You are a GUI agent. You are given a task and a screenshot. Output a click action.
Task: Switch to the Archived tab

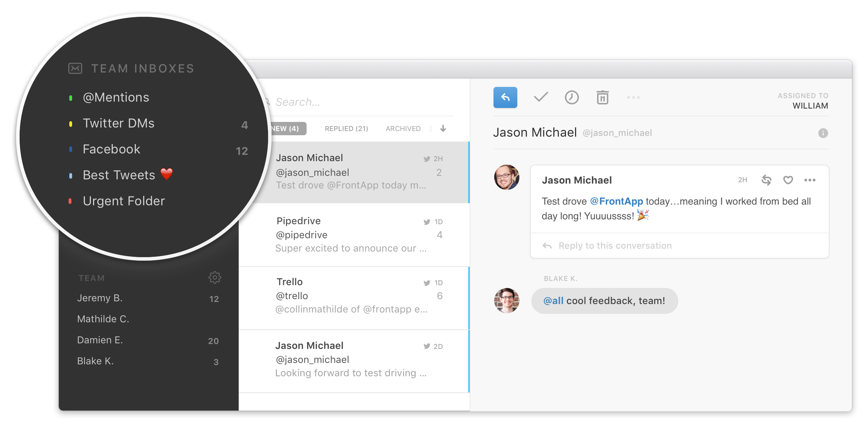click(403, 129)
